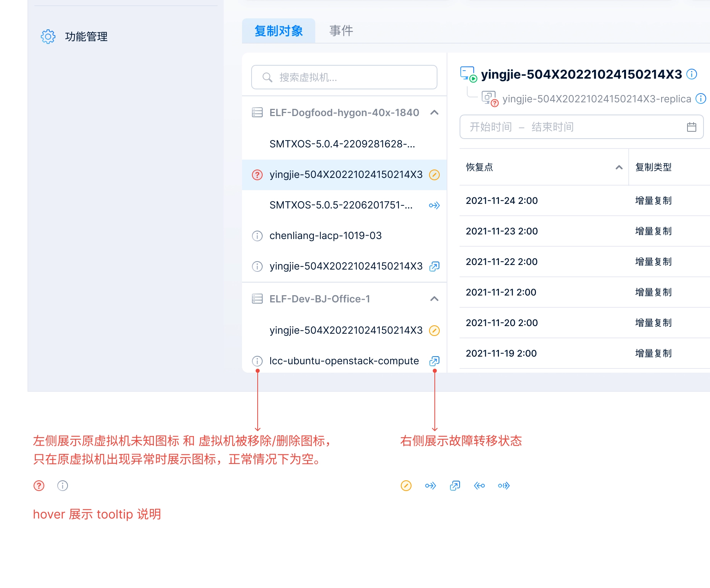This screenshot has width=710, height=588.
Task: Select recovery point 2021-11-24 2:00 row
Action: coord(502,201)
